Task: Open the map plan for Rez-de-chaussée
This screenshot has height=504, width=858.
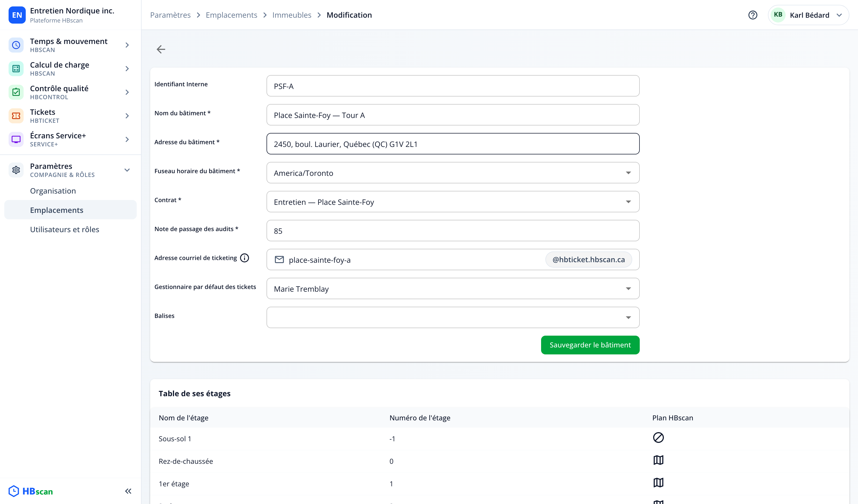Action: click(x=658, y=460)
